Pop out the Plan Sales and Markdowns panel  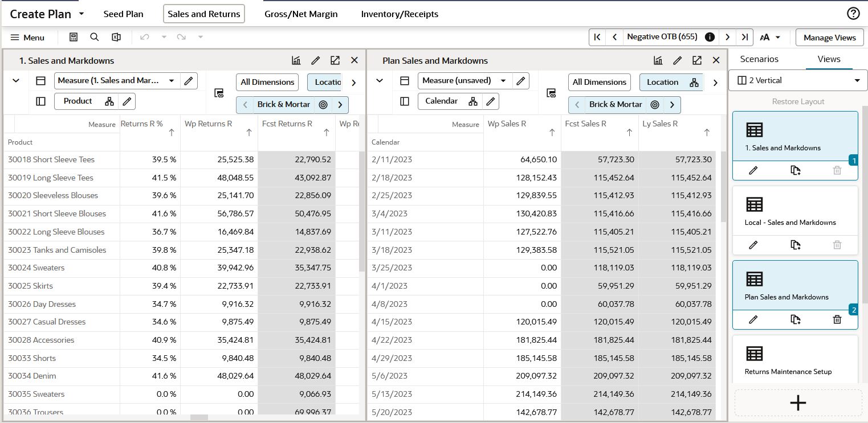click(x=697, y=60)
